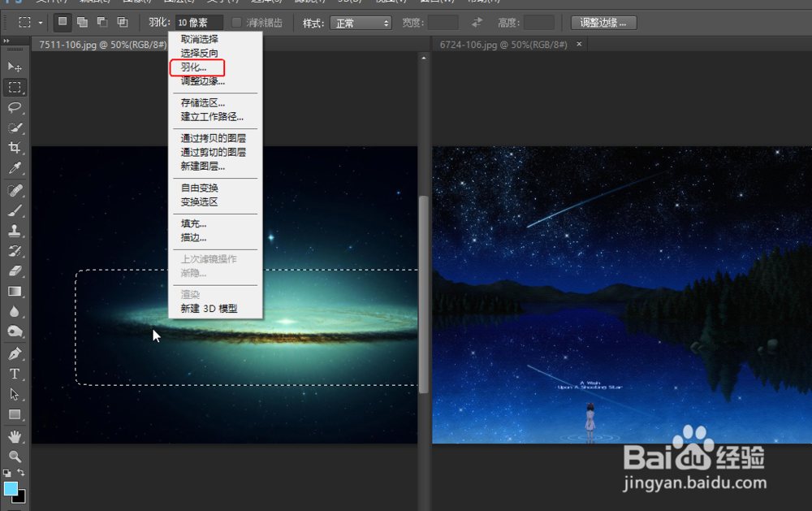812x511 pixels.
Task: Select the Sponge tool
Action: pyautogui.click(x=15, y=331)
